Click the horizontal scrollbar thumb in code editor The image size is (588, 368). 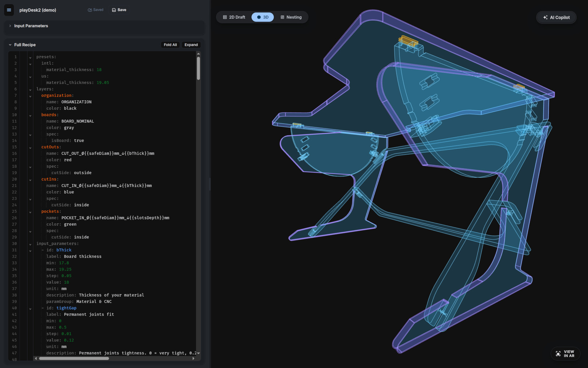(x=74, y=358)
